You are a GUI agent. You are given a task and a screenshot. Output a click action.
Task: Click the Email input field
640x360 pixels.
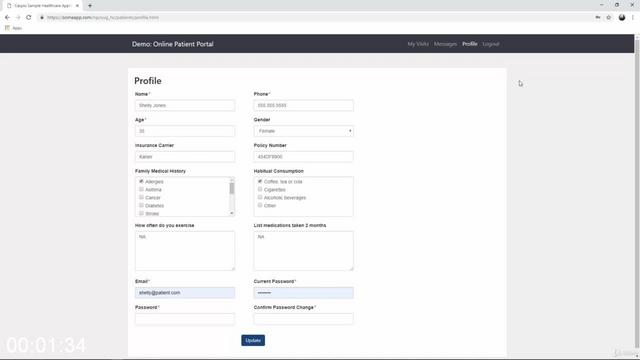click(185, 293)
